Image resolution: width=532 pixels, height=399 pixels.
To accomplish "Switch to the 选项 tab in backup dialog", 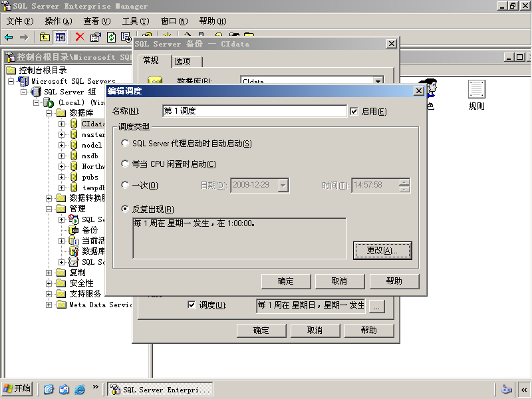I will click(187, 61).
